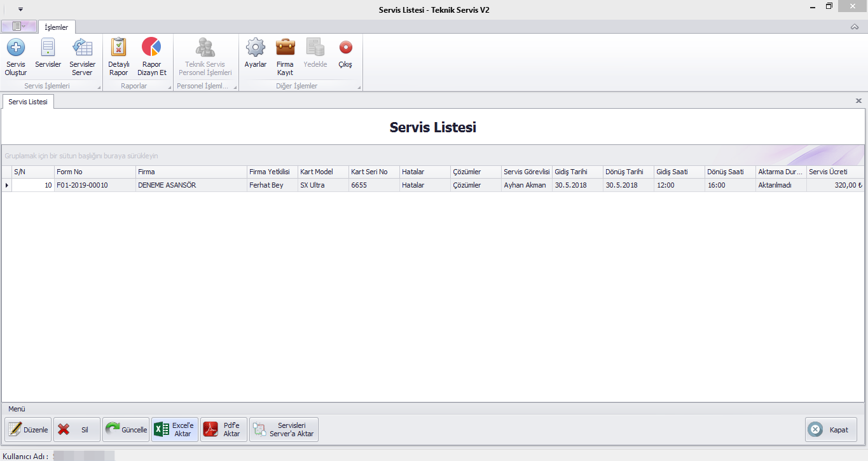Open quick access toolbar dropdown arrow
868x461 pixels.
point(20,10)
